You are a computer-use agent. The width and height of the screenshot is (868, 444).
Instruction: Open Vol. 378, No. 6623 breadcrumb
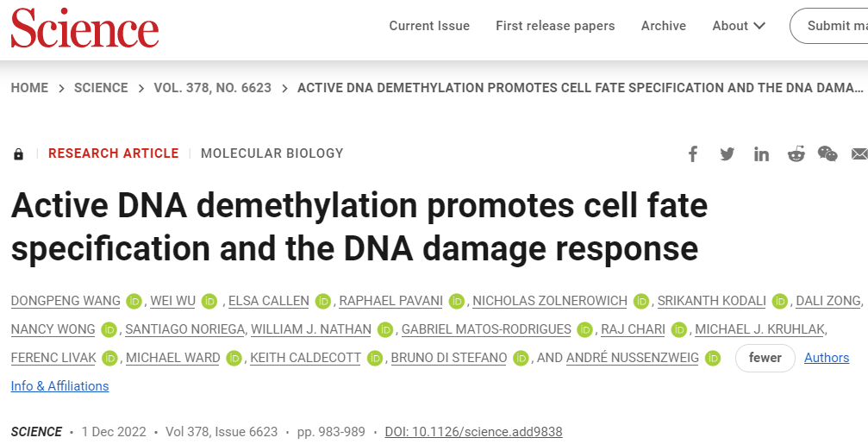(x=212, y=88)
